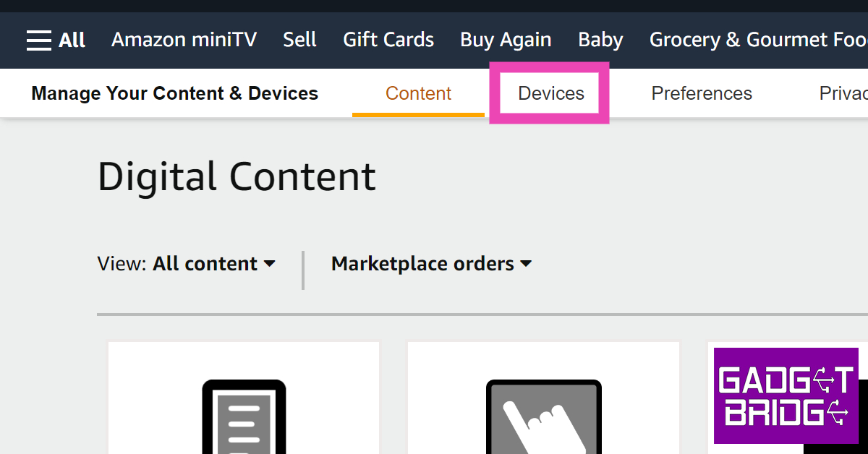Image resolution: width=868 pixels, height=454 pixels.
Task: Click the Sell link
Action: click(x=299, y=40)
